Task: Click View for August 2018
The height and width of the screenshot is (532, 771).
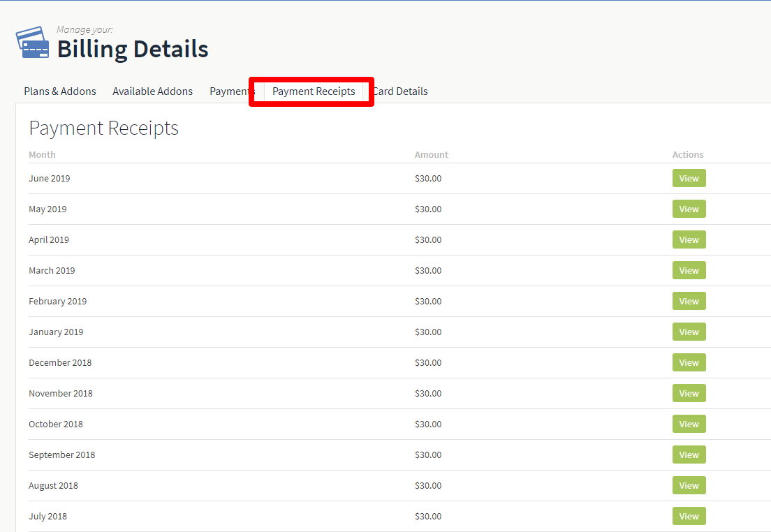Action: (689, 485)
